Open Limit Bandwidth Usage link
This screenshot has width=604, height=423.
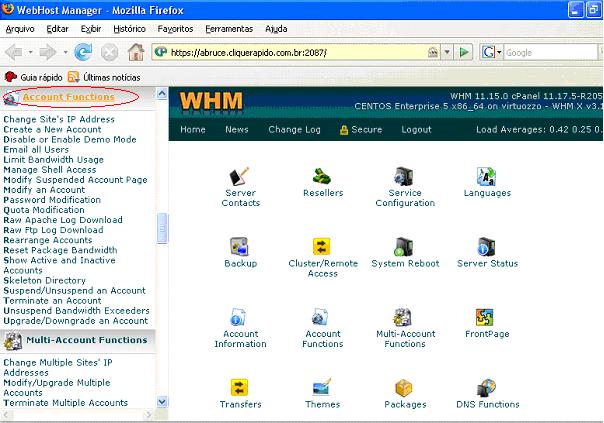click(53, 159)
